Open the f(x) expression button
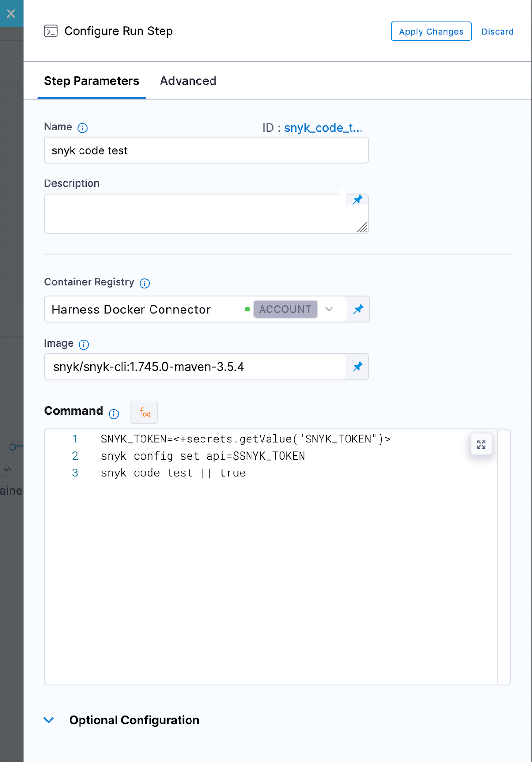The height and width of the screenshot is (762, 532). pyautogui.click(x=144, y=412)
